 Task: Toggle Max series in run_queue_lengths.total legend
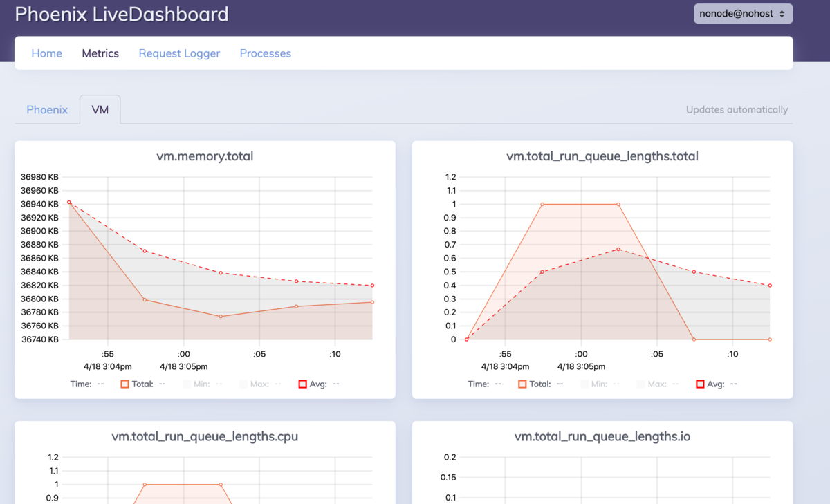pos(658,384)
